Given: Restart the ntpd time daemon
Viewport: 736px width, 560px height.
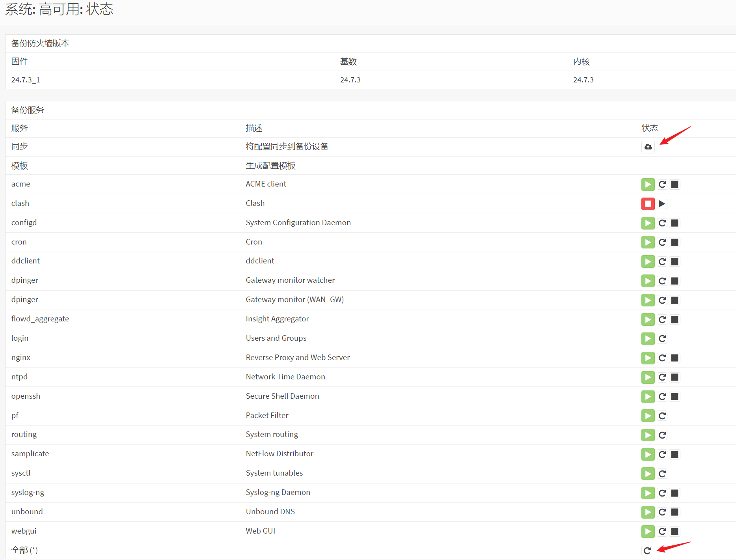Looking at the screenshot, I should (662, 377).
